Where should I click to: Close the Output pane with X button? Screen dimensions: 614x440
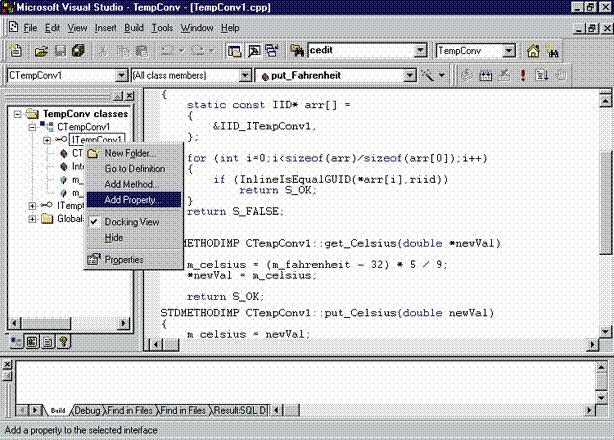[x=7, y=364]
